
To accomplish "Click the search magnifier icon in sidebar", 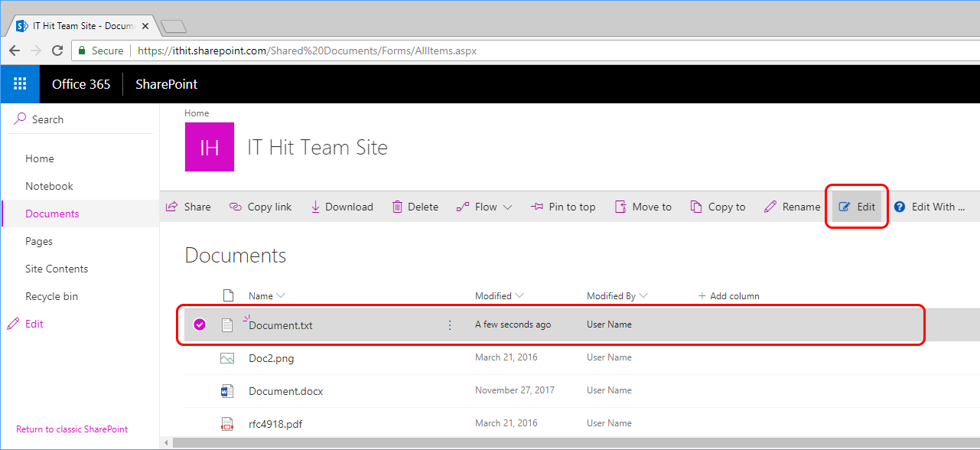I will (x=21, y=119).
